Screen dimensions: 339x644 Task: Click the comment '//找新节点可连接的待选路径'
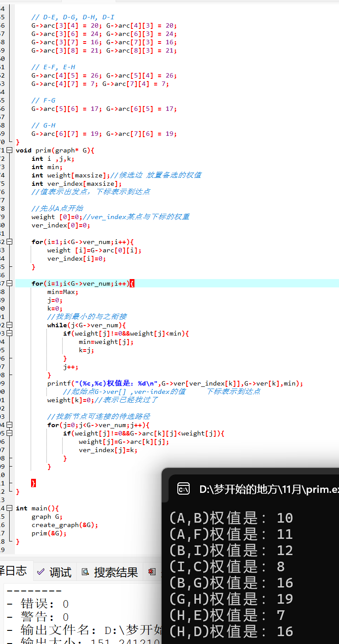99,417
